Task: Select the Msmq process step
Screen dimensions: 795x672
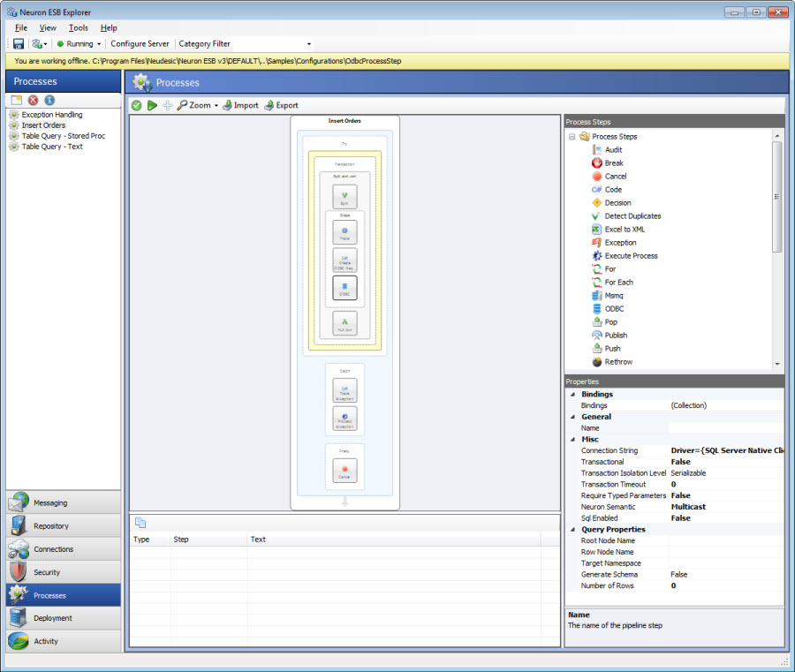Action: pos(608,296)
